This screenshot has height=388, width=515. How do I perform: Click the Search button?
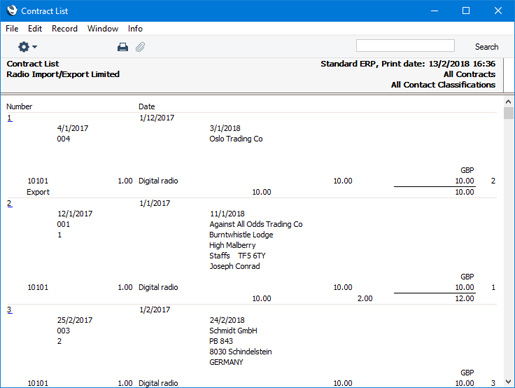pos(486,47)
